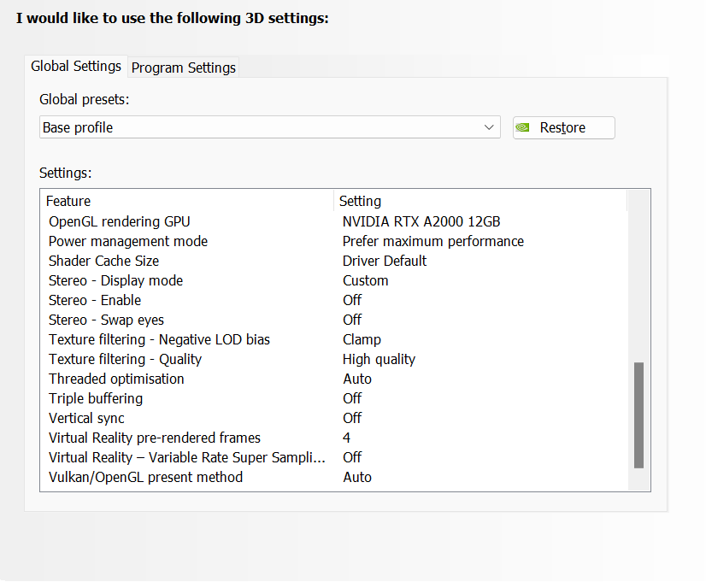Click Texture filtering - Negative LOD bias
Viewport: 706px width, 588px height.
pos(159,339)
